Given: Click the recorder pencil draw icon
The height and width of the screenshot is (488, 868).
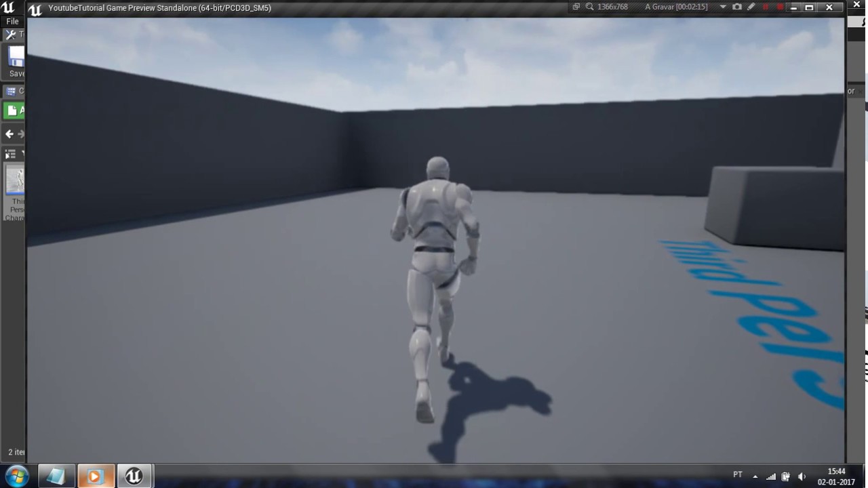Looking at the screenshot, I should (x=751, y=7).
